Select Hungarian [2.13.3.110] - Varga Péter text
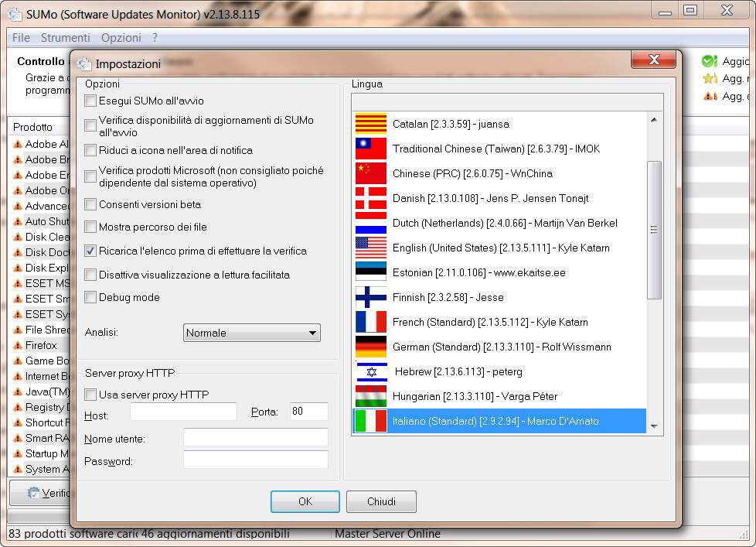The image size is (756, 547). [475, 396]
